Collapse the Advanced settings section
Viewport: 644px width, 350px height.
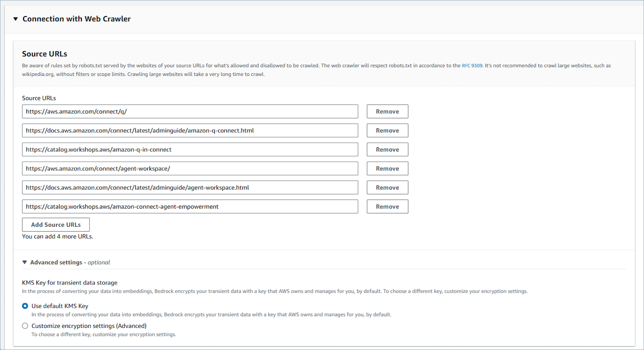pos(25,262)
